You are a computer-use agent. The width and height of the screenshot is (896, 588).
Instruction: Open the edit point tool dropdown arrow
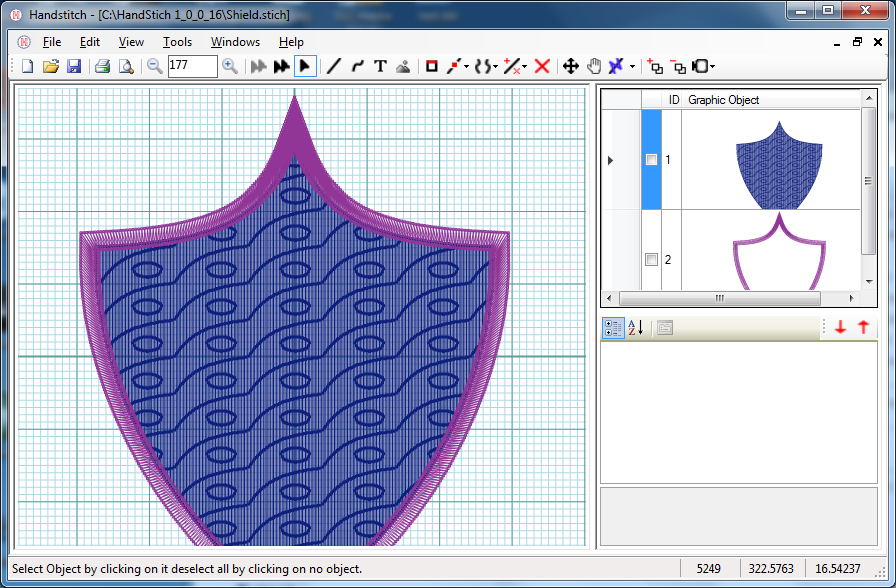point(466,67)
